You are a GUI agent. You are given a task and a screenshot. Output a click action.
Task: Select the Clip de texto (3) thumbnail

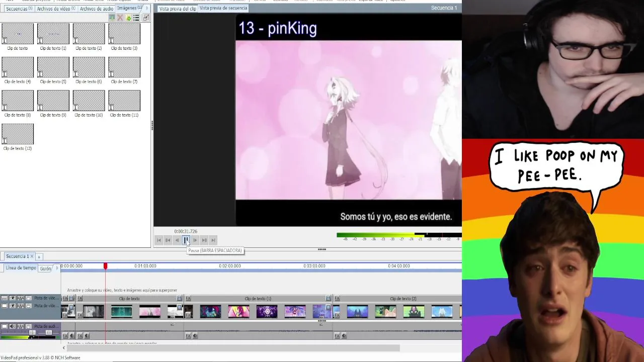tap(124, 34)
